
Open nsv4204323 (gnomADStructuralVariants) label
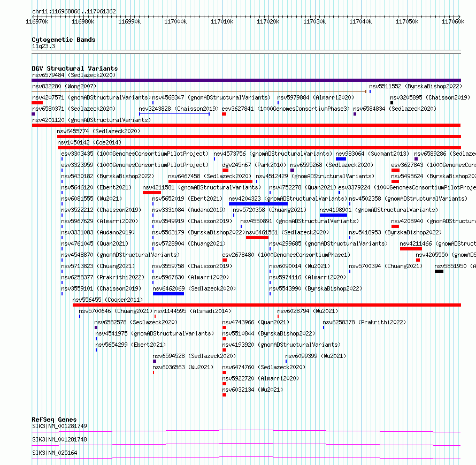tap(288, 199)
